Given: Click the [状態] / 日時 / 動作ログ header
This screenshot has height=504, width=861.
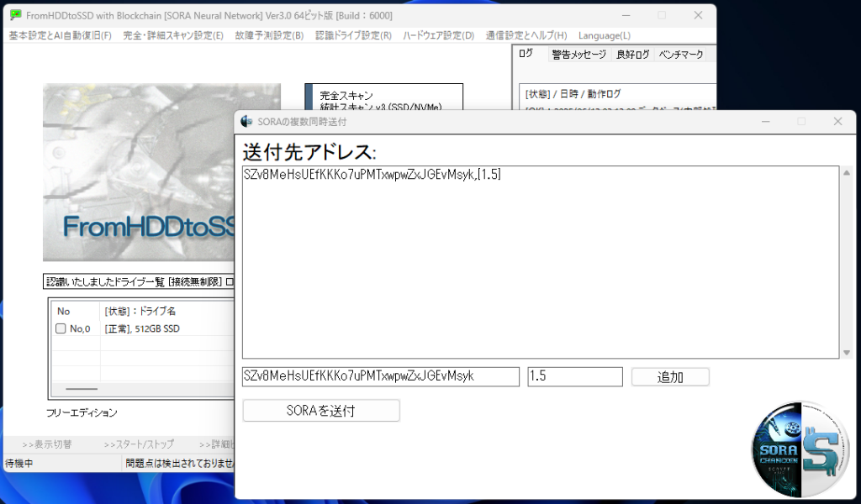Looking at the screenshot, I should (x=573, y=94).
